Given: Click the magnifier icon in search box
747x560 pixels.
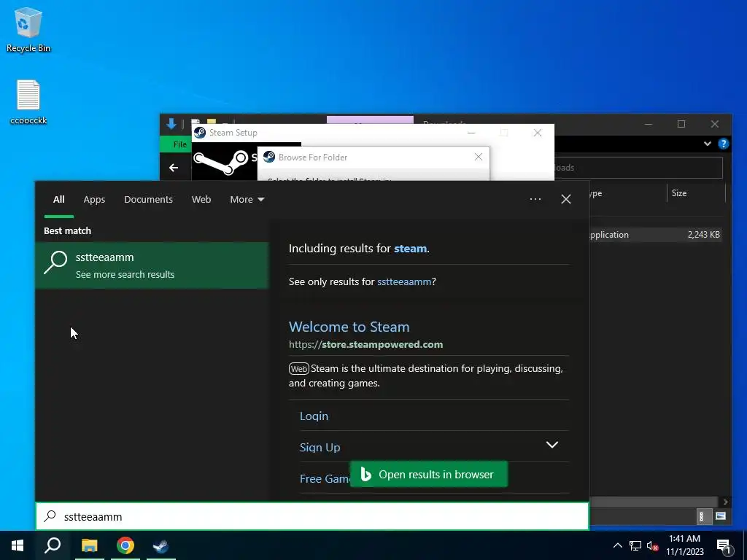Looking at the screenshot, I should point(50,516).
